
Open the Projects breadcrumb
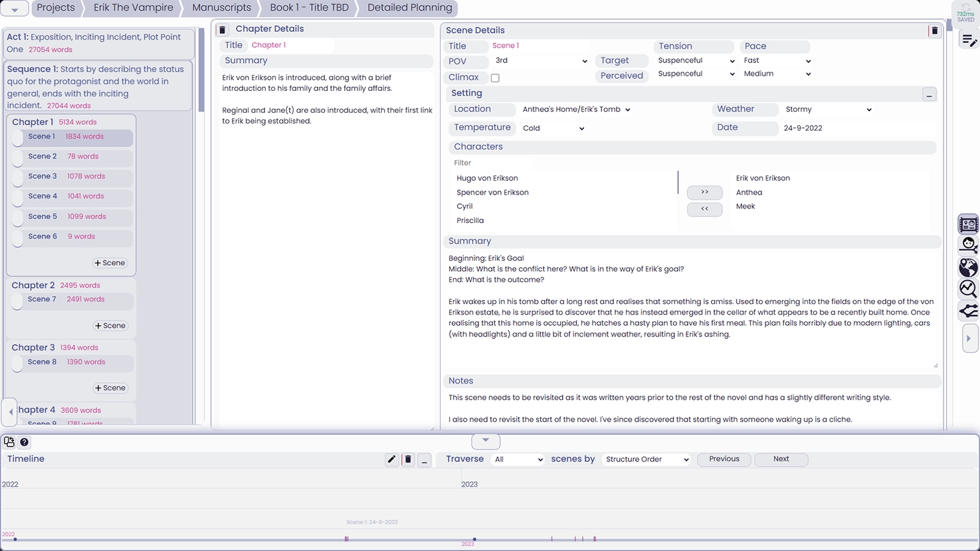point(56,9)
